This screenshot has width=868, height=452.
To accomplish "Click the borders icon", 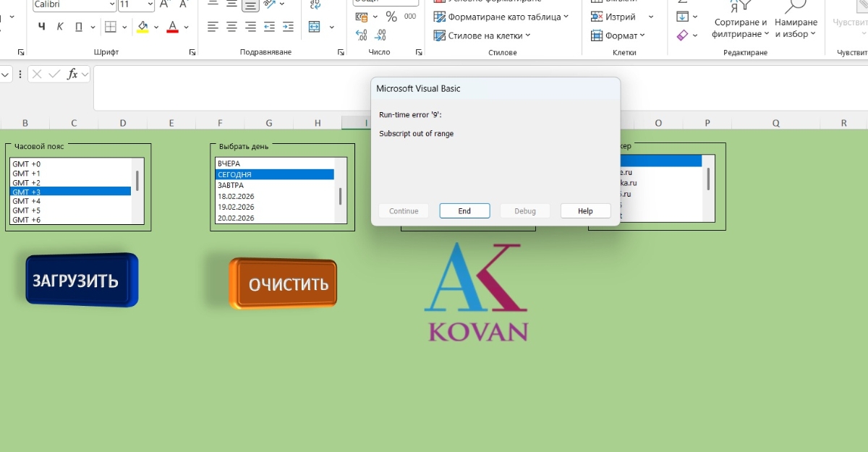I will tap(111, 27).
